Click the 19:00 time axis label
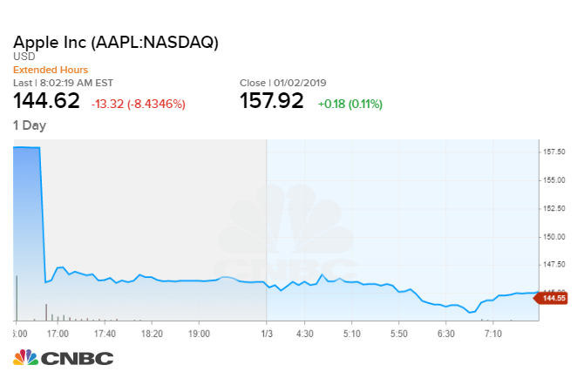584x392 pixels. coord(200,332)
